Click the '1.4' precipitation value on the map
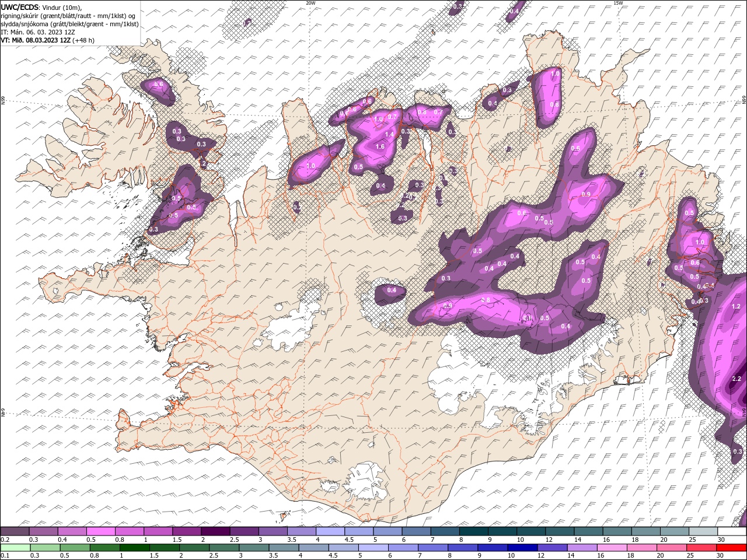747x560 pixels. pos(389,134)
